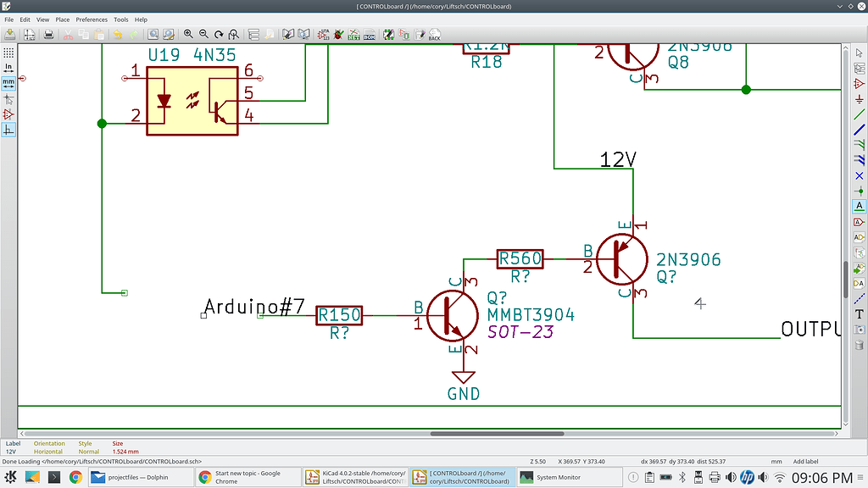Open the Annotate schematic components tool

tap(324, 35)
